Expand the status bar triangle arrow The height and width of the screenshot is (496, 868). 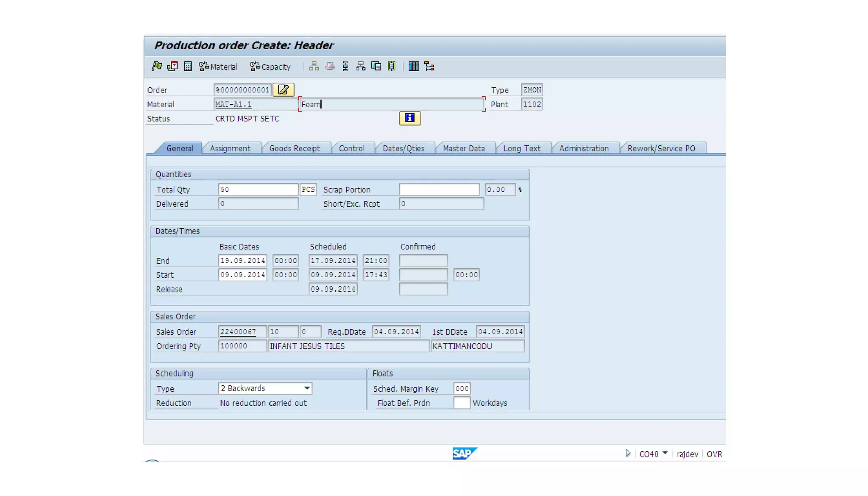[628, 453]
